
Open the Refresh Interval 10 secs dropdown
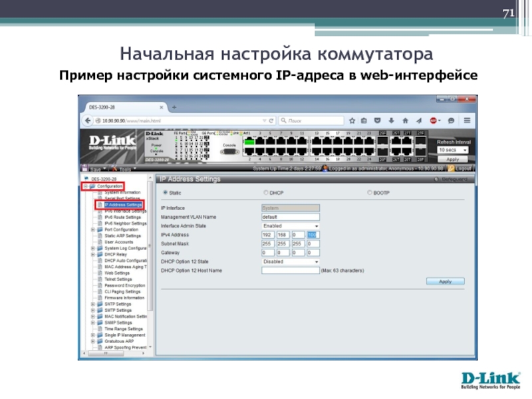coord(453,150)
